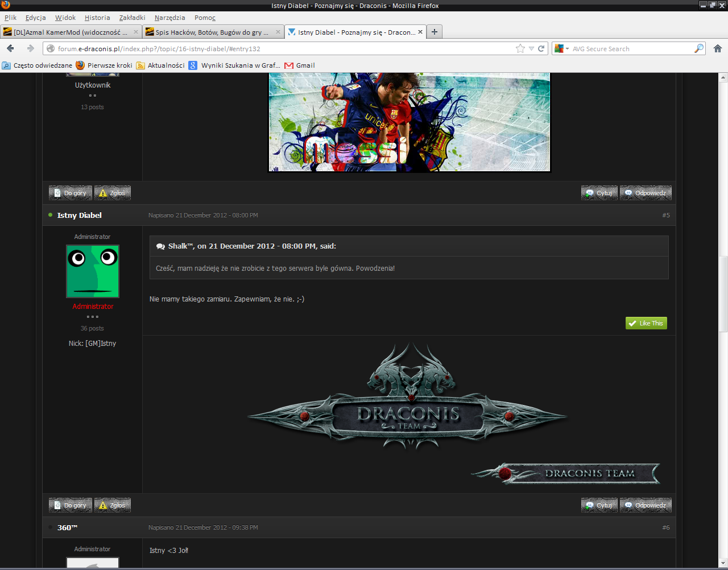728x570 pixels.
Task: Close the Spis Hacków tab
Action: (x=278, y=32)
